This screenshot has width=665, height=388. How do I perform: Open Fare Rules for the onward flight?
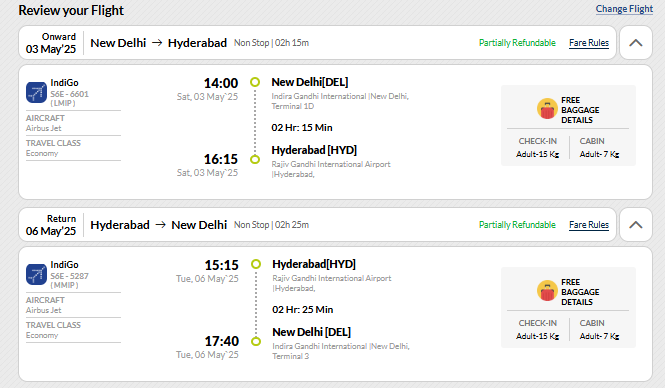coord(589,43)
